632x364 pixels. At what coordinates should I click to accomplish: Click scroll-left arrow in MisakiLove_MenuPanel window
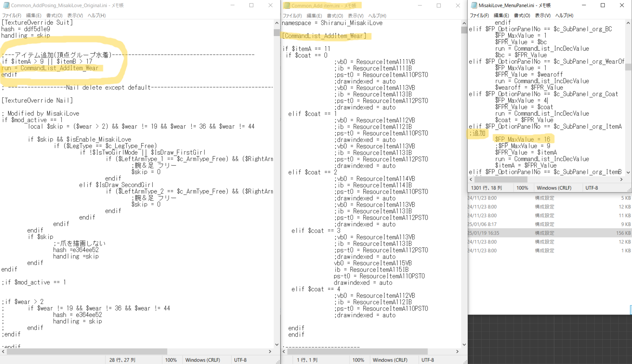tap(471, 179)
